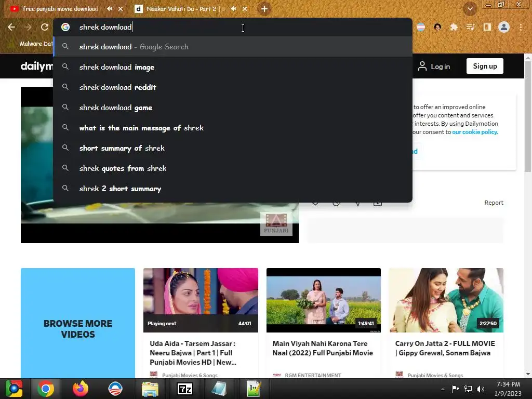The height and width of the screenshot is (399, 532).
Task: Click the Log in link on Dailymotion
Action: click(x=434, y=66)
